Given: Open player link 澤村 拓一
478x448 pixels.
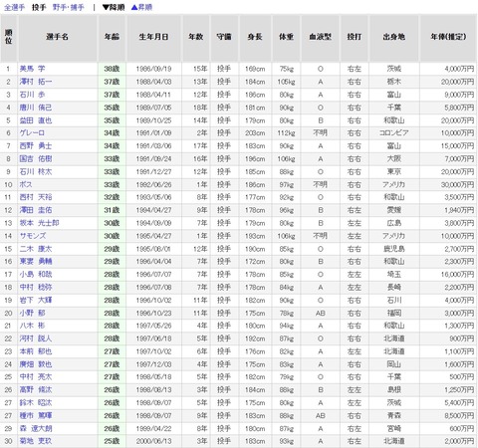Looking at the screenshot, I should coord(36,82).
